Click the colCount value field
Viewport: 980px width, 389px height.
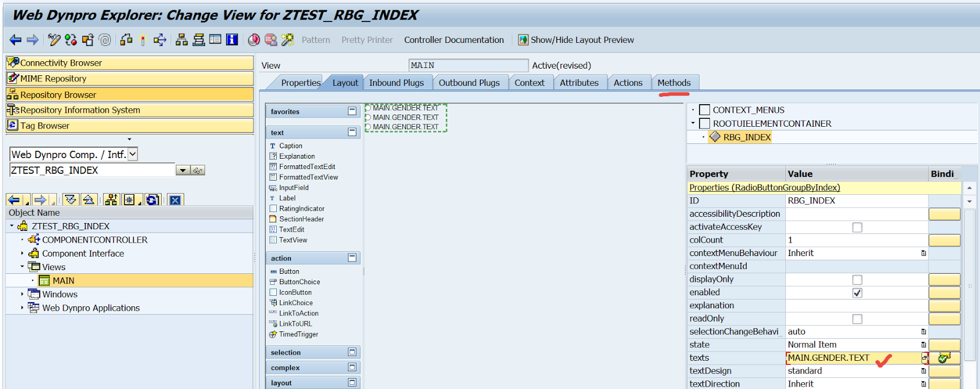[x=856, y=240]
